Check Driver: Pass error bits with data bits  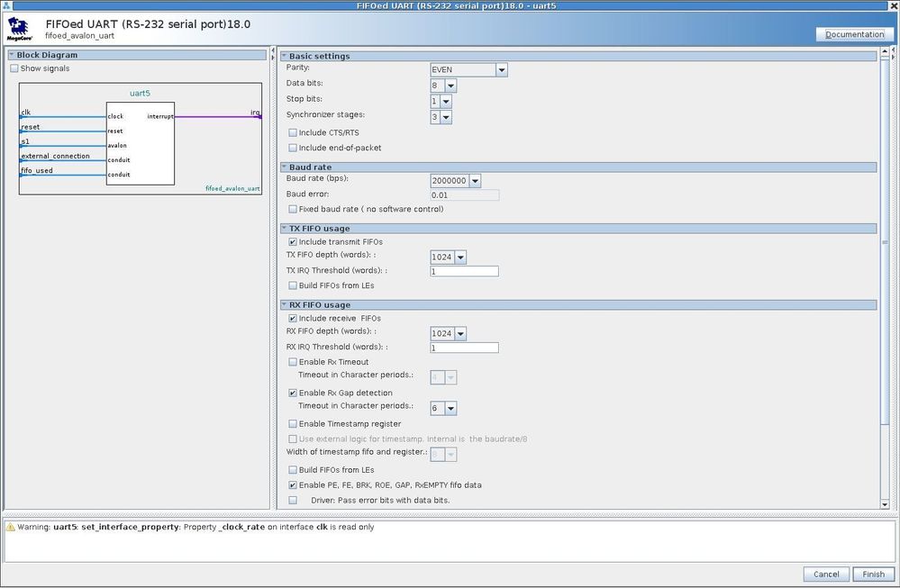coord(293,501)
